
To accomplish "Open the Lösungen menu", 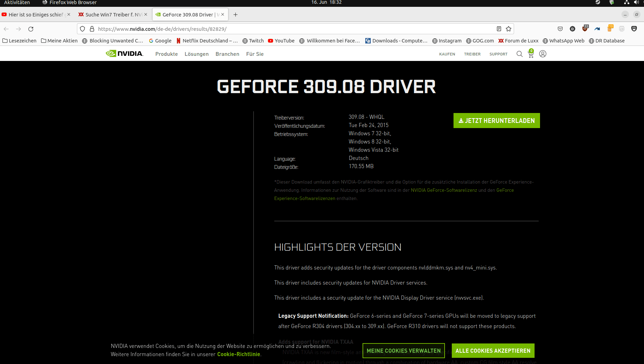I will point(197,54).
